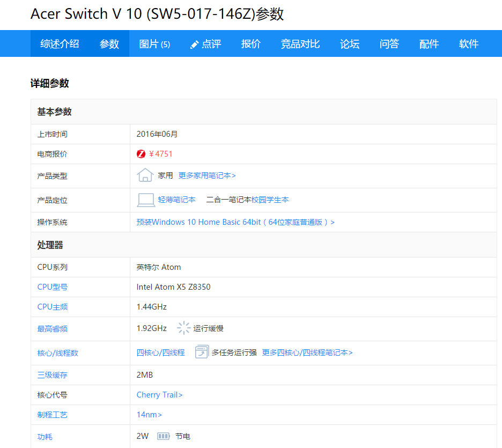Click the 运行缓慢 label text
The width and height of the screenshot is (502, 448).
point(209,328)
